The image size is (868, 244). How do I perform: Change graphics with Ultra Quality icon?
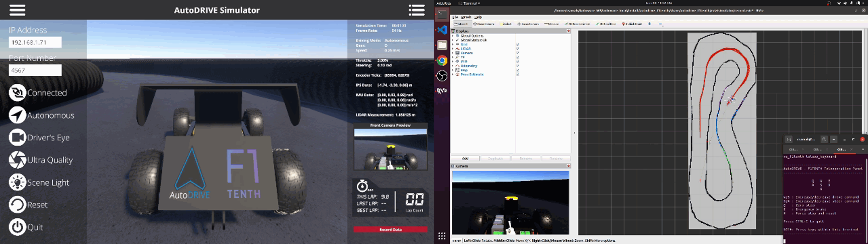(17, 160)
